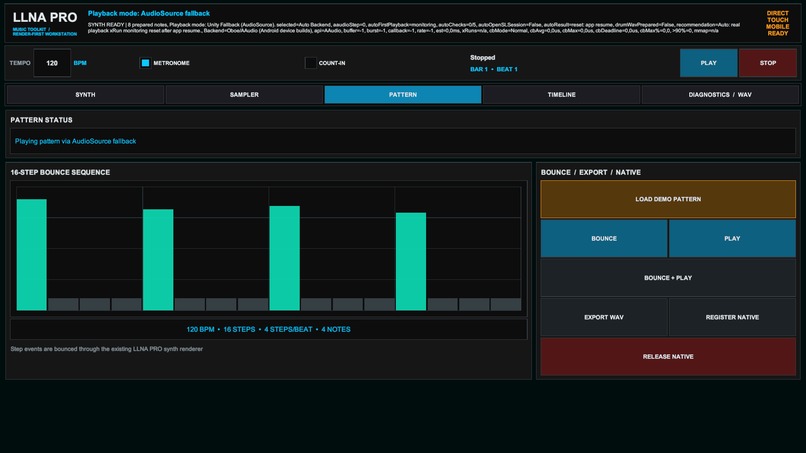806x453 pixels.
Task: Toggle step 16 in the bounce sequence
Action: (506, 304)
